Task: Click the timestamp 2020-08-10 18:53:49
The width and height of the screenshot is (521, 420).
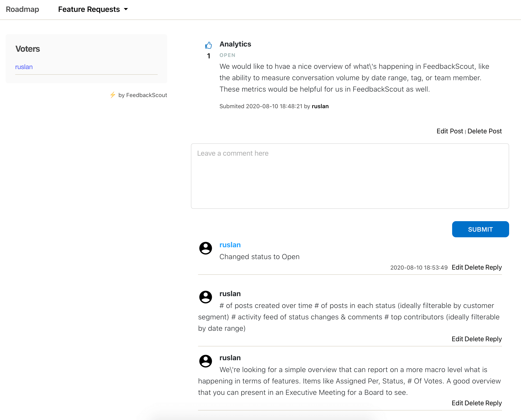Action: 419,268
